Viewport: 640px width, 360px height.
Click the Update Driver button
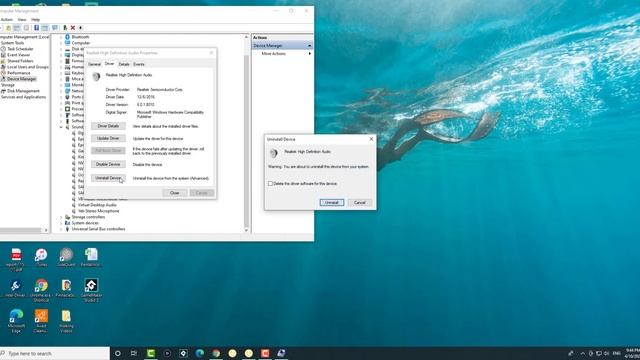click(108, 138)
